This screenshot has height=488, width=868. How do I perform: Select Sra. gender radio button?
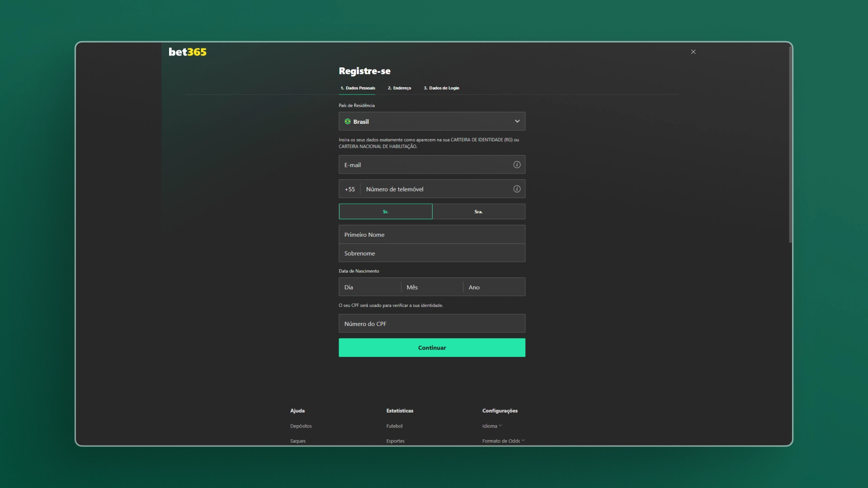click(x=478, y=211)
